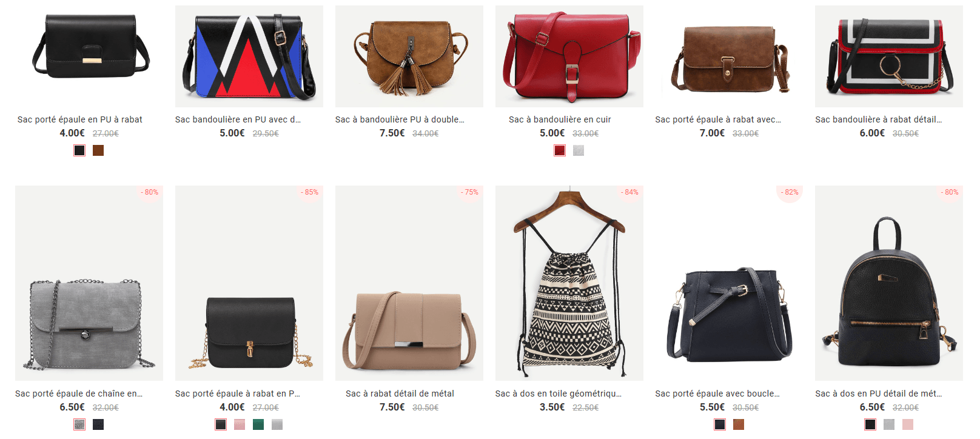Select green swatch under Sac porté épaule à rabat en P...
This screenshot has height=439, width=980.
[258, 424]
